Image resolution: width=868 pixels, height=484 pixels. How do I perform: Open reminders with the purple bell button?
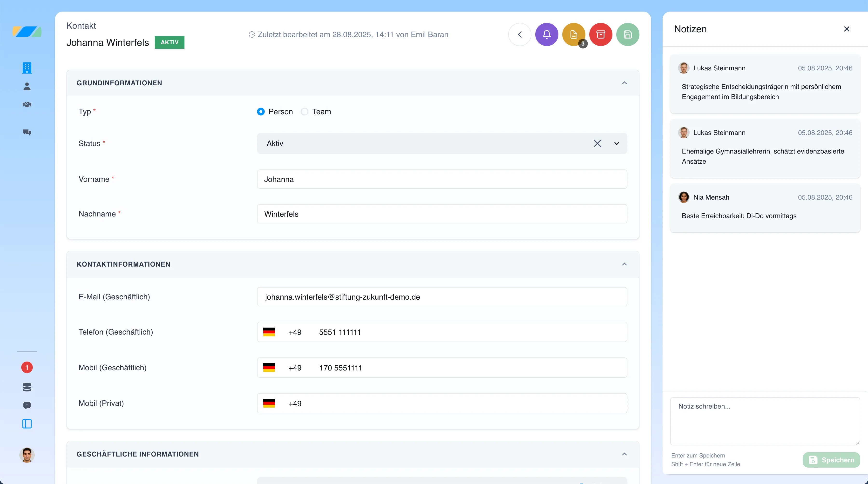click(547, 34)
